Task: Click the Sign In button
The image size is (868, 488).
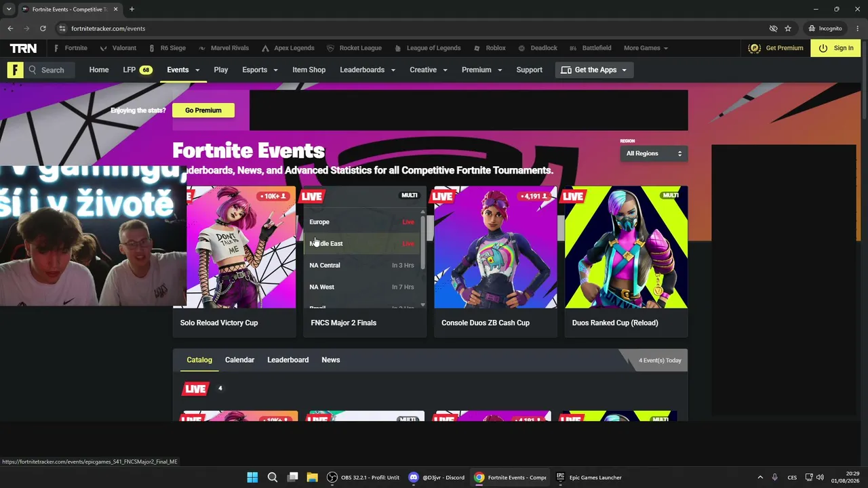Action: coord(835,48)
